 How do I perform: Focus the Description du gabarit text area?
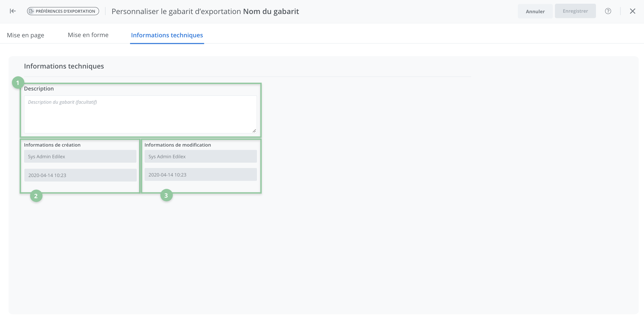(140, 114)
